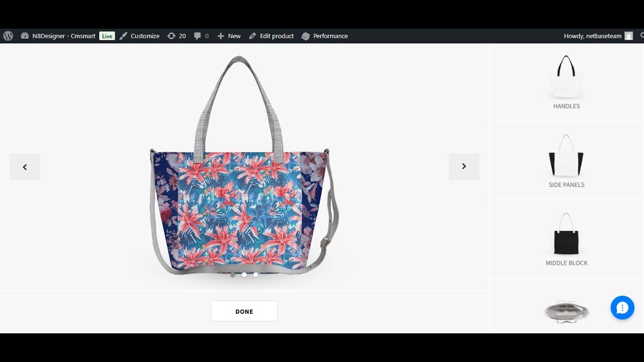This screenshot has width=644, height=362.
Task: Click the admin bar search icon
Action: coord(641,36)
